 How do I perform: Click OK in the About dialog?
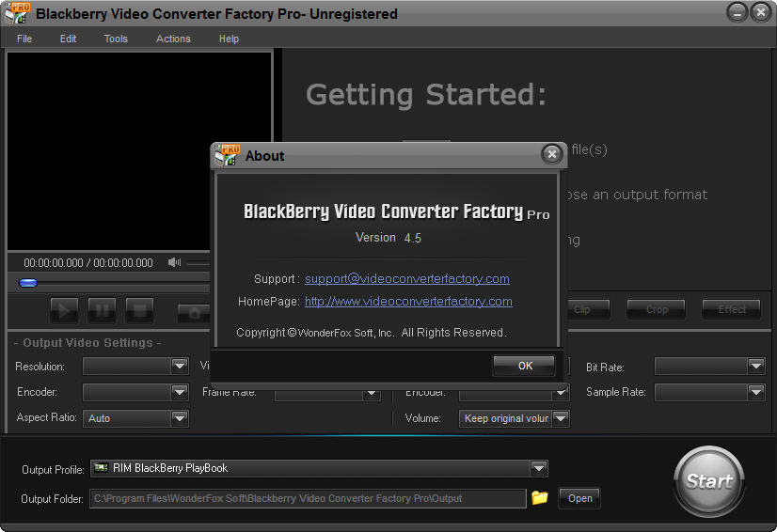coord(524,366)
